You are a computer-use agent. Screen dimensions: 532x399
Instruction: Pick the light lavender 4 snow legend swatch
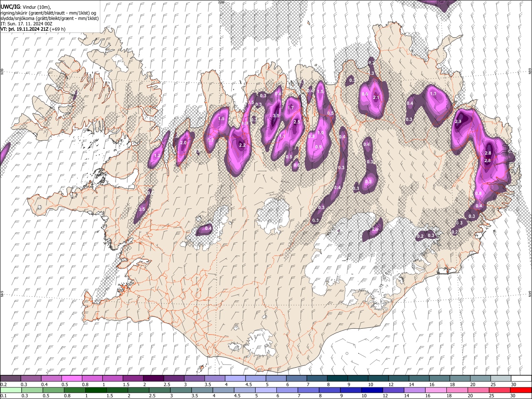click(235, 379)
